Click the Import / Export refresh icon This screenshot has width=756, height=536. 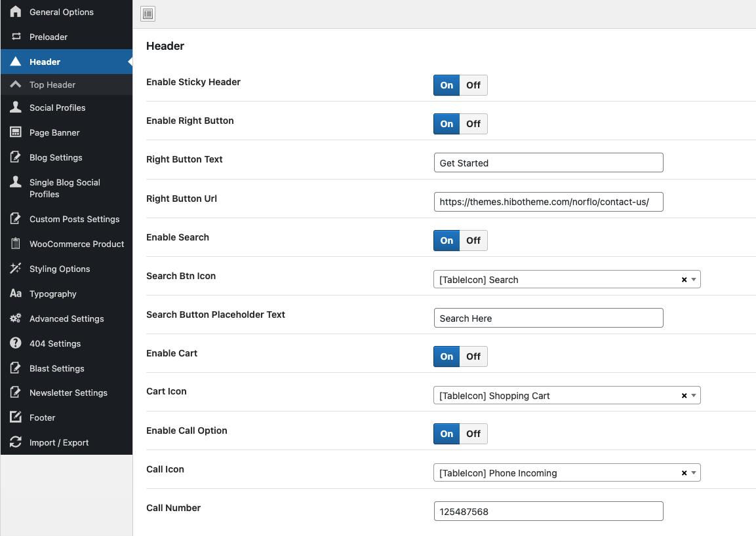point(16,442)
